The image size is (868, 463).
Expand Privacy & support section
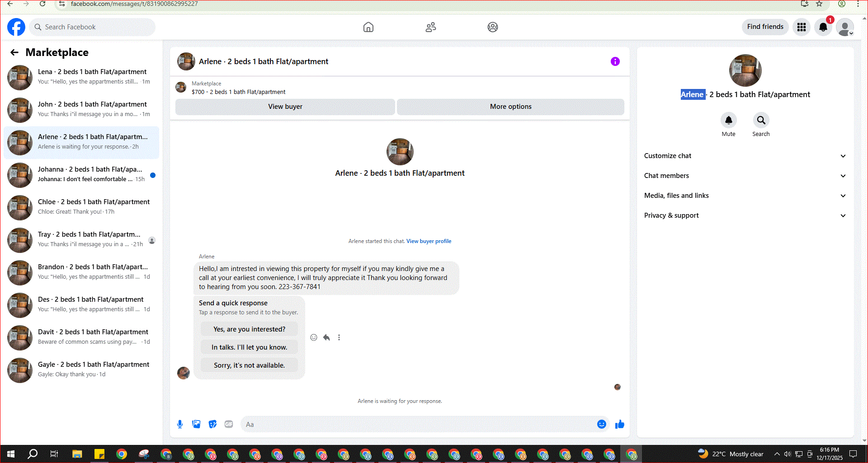(745, 215)
